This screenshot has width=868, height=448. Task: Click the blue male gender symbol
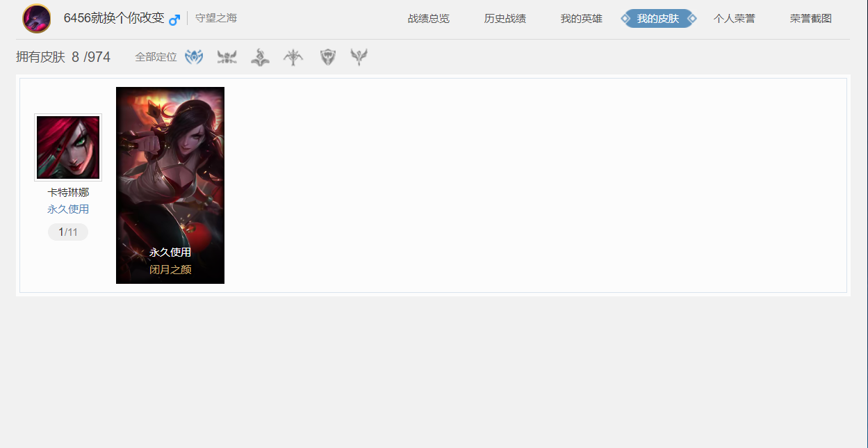[x=174, y=19]
